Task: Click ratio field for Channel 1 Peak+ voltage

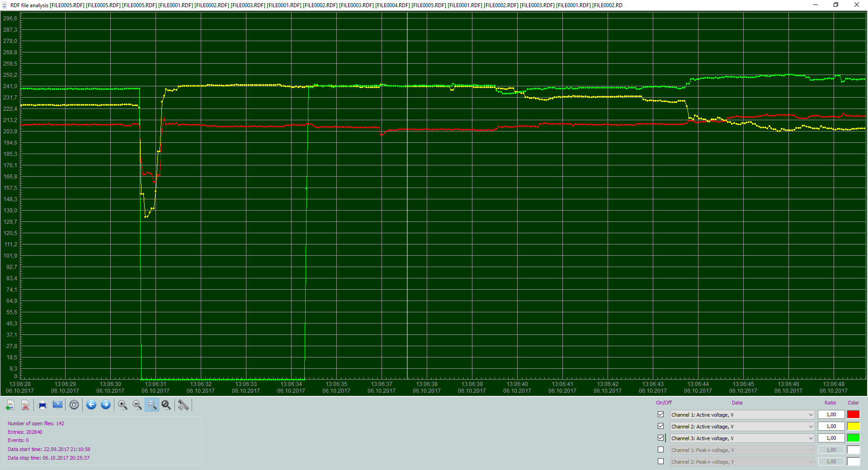Action: [831, 450]
